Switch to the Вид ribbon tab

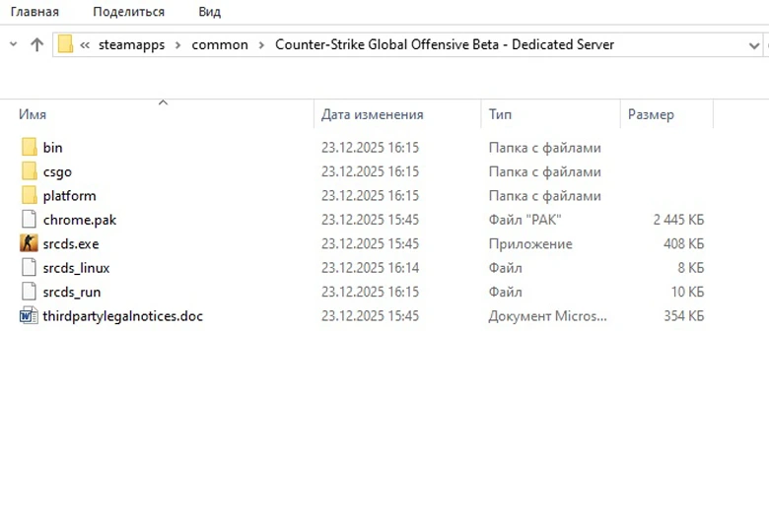[209, 12]
